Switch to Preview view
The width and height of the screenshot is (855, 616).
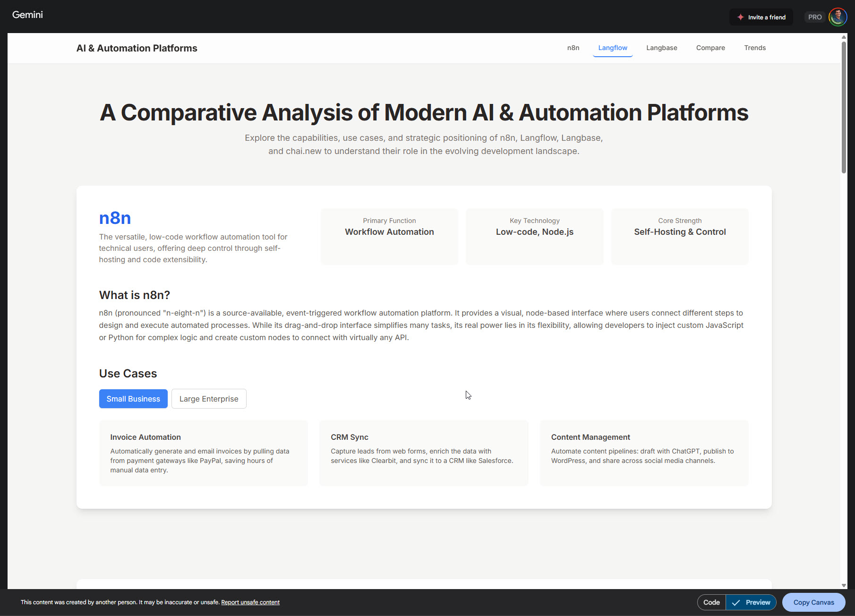tap(751, 602)
